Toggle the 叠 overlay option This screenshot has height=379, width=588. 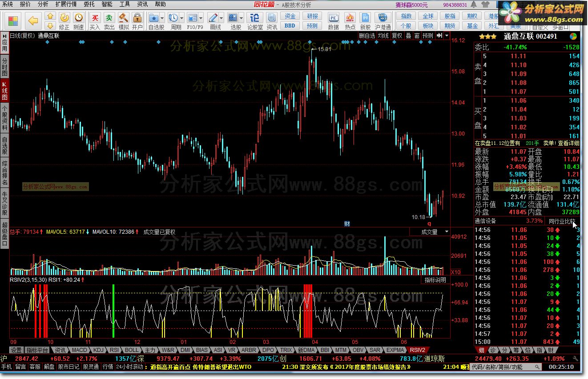[x=408, y=36]
